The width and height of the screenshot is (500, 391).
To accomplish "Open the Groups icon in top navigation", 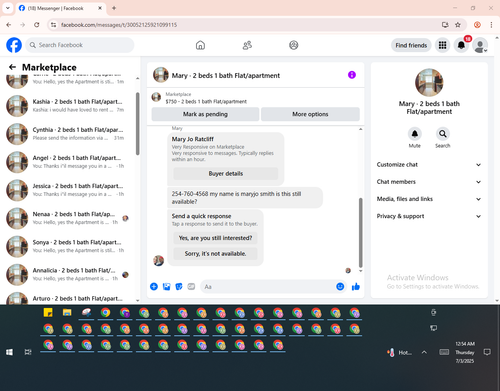I will (x=294, y=45).
